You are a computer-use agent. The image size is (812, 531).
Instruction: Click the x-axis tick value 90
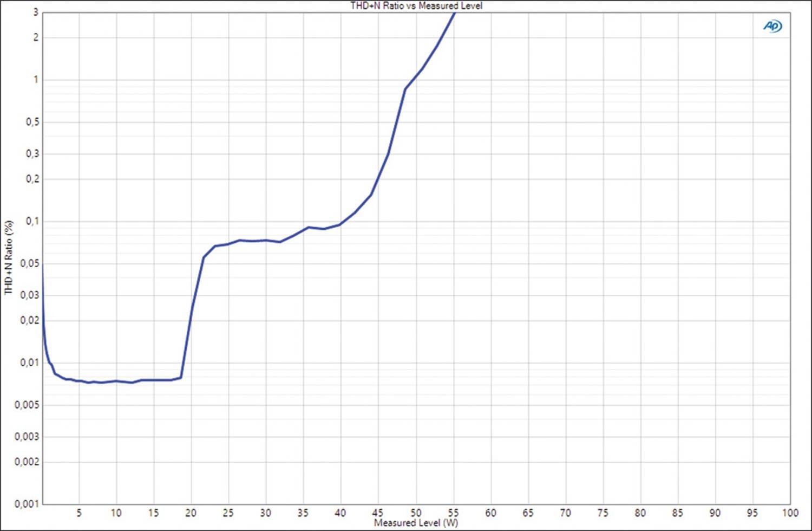715,513
